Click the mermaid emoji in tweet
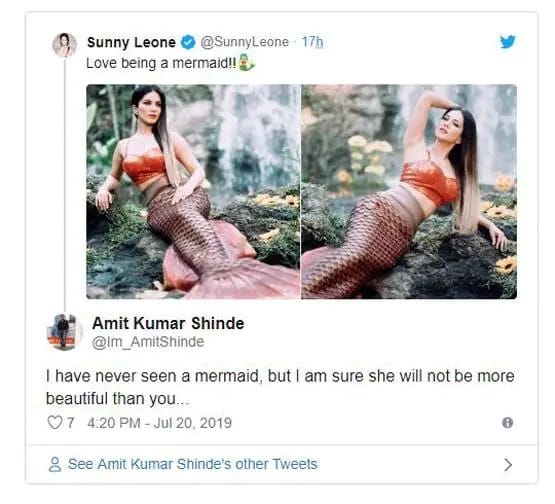 [247, 62]
